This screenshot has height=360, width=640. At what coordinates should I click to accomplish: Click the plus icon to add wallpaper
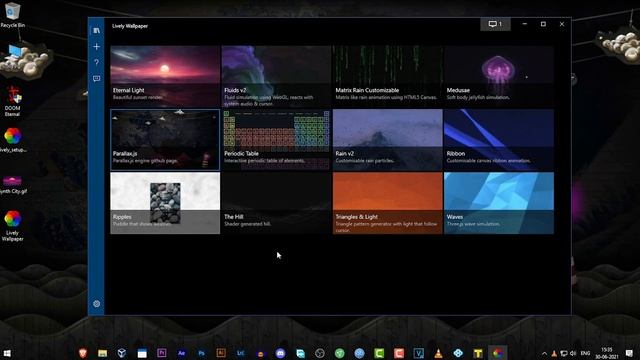pos(96,47)
